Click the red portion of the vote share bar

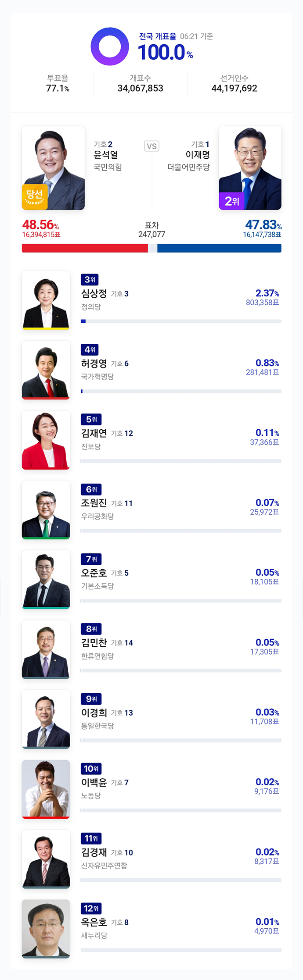(85, 248)
